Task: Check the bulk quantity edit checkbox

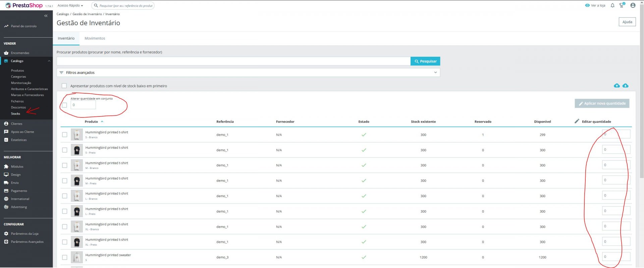Action: point(64,105)
